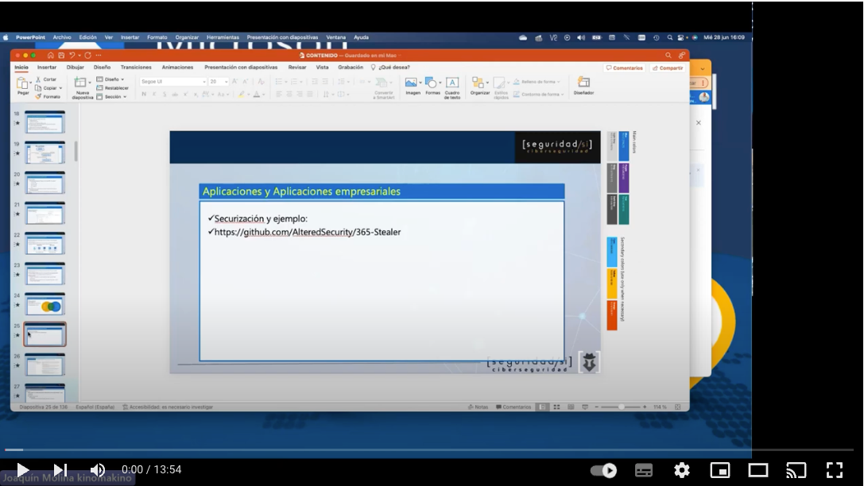The width and height of the screenshot is (868, 486).
Task: Open video player settings gear
Action: pos(682,470)
